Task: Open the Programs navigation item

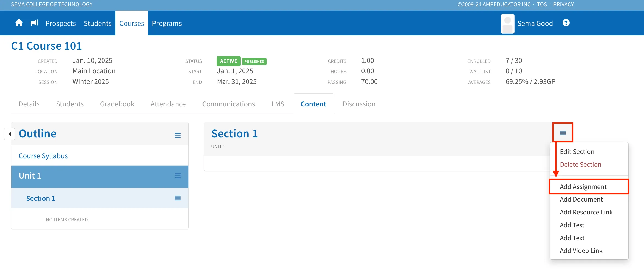Action: tap(167, 23)
